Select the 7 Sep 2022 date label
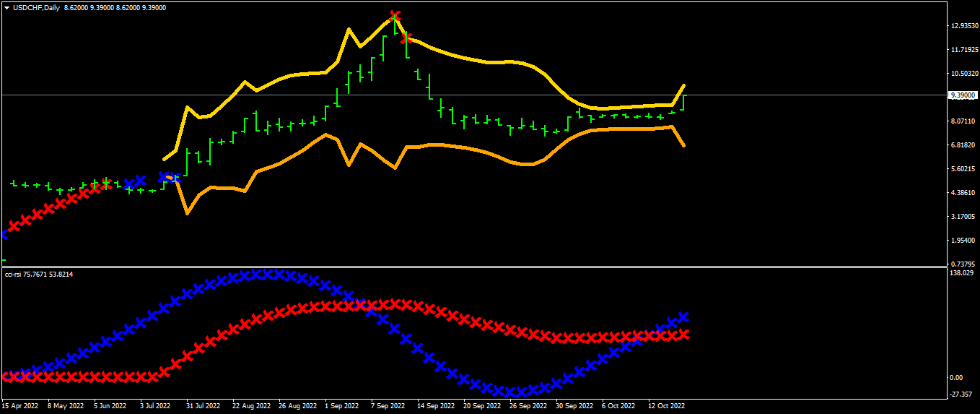The image size is (980, 414). [x=388, y=406]
